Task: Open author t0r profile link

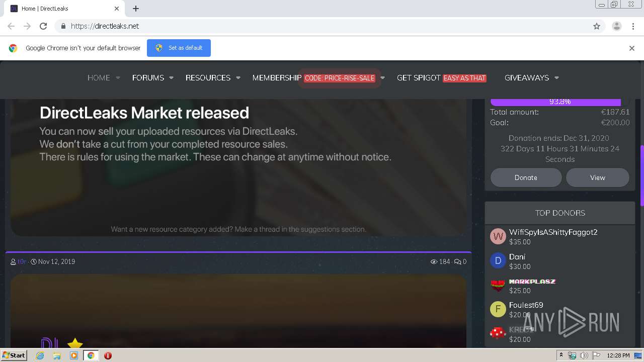Action: pyautogui.click(x=22, y=261)
